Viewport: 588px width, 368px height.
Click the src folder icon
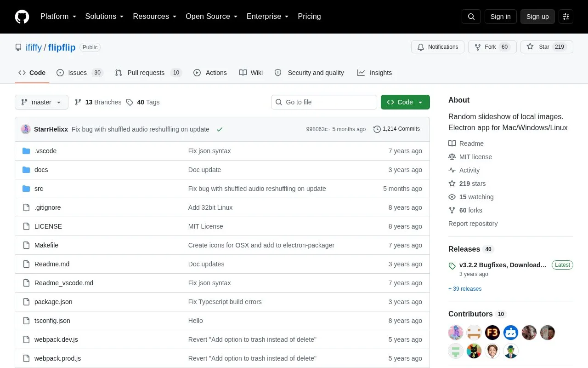[26, 189]
